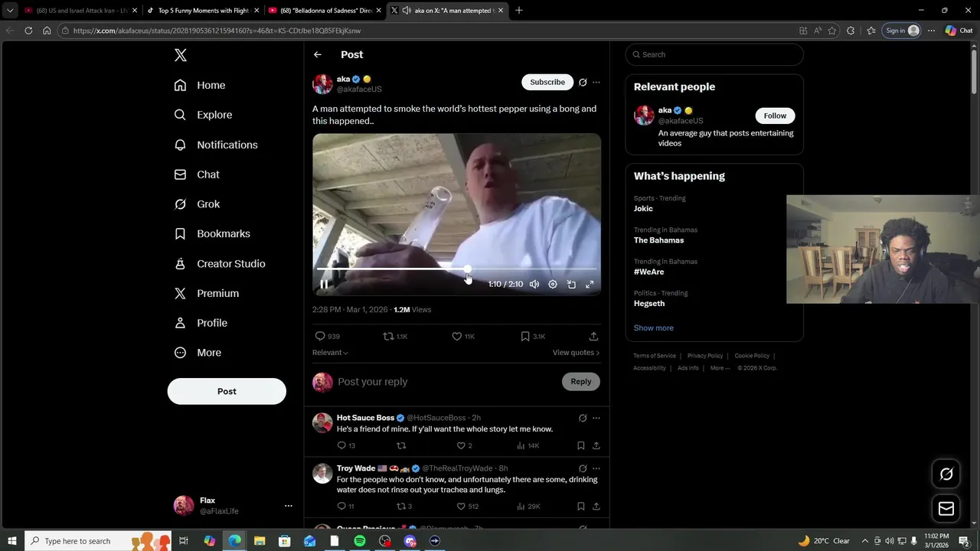This screenshot has width=980, height=551.
Task: Open Spotify from the taskbar
Action: click(x=360, y=541)
